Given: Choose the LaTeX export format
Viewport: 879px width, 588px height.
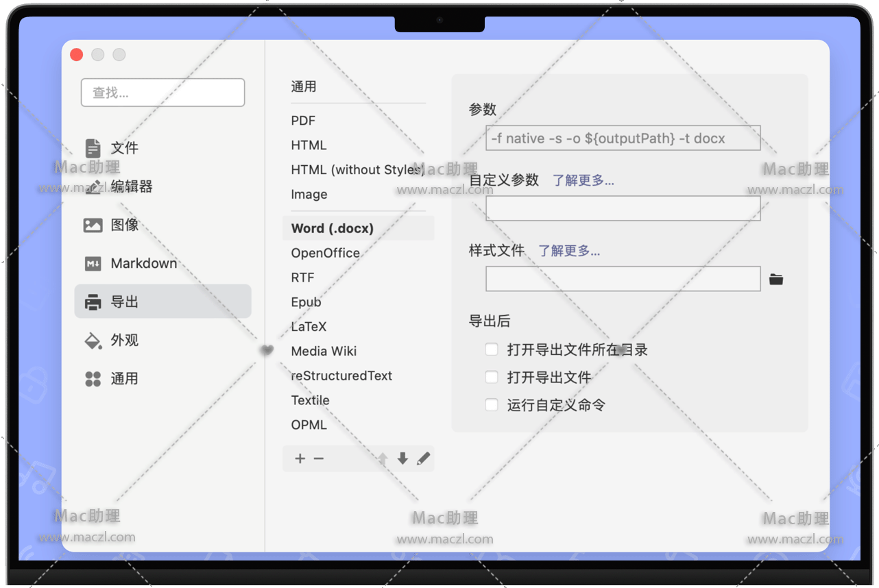Looking at the screenshot, I should [309, 327].
